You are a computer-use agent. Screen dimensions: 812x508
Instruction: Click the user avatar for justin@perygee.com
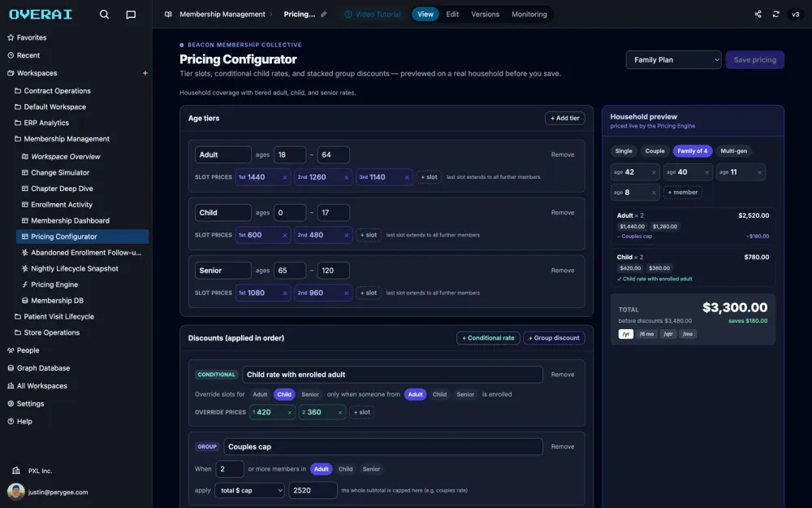16,492
